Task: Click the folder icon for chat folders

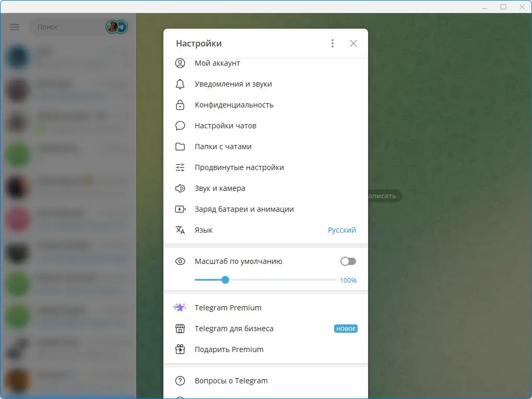Action: click(180, 147)
